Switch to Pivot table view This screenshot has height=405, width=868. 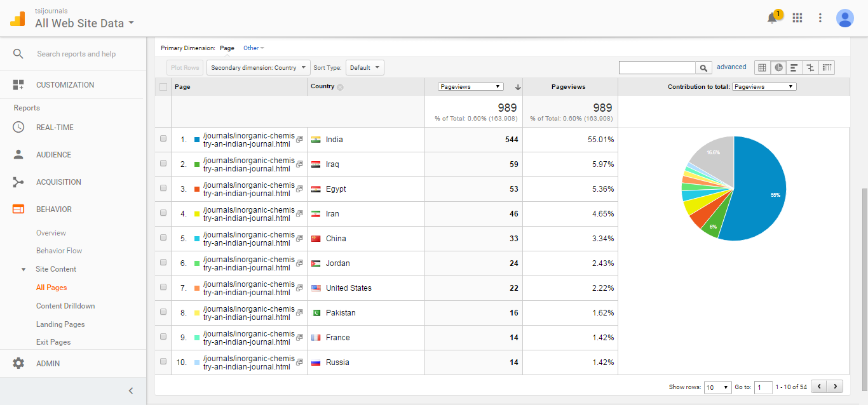(827, 67)
